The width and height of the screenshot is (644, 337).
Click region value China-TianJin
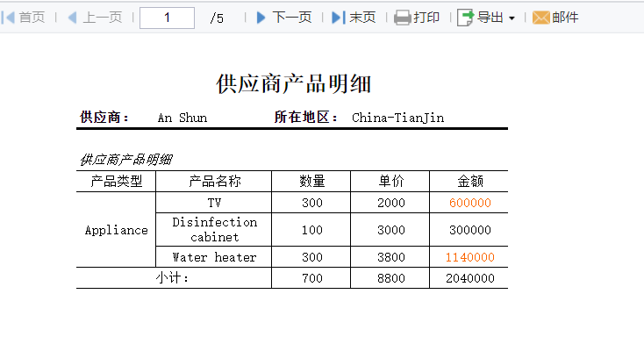397,118
